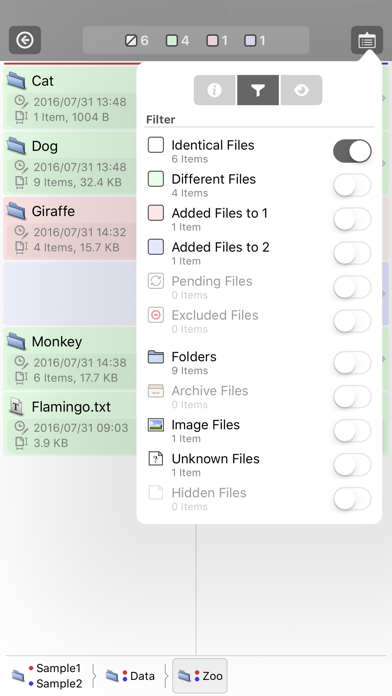The height and width of the screenshot is (696, 392).
Task: Go to the Data breadcrumb
Action: click(130, 676)
